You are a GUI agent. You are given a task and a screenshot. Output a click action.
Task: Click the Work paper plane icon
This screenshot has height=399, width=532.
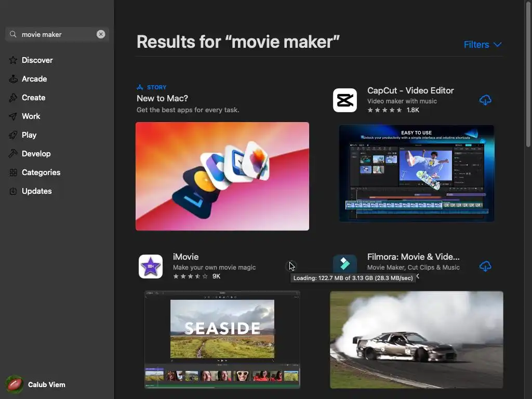13,116
